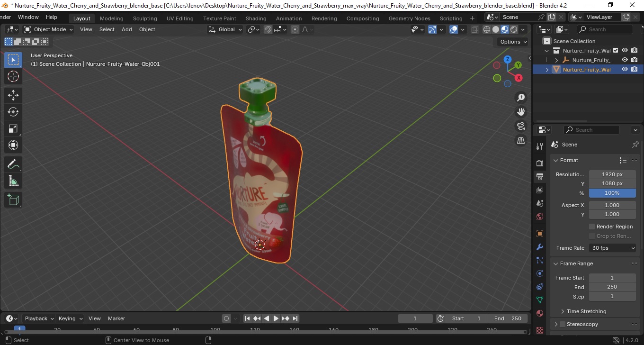Switch to UV Editing workspace tab

pyautogui.click(x=180, y=18)
